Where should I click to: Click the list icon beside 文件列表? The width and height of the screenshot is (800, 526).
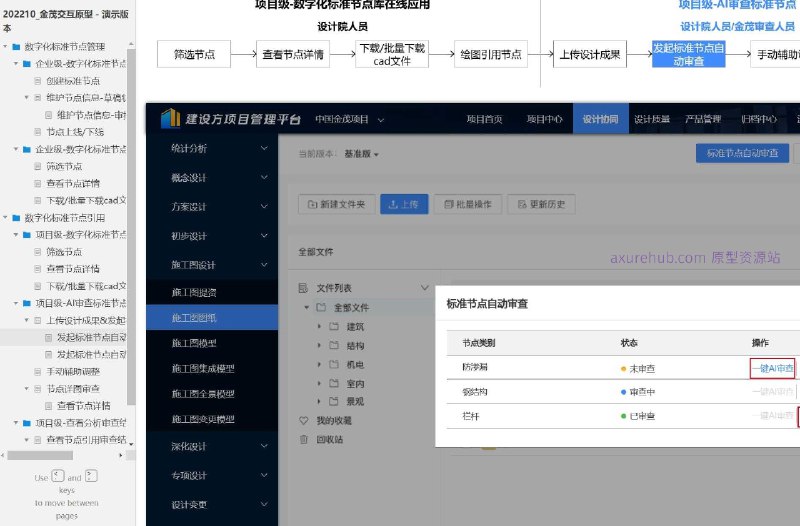pyautogui.click(x=303, y=288)
